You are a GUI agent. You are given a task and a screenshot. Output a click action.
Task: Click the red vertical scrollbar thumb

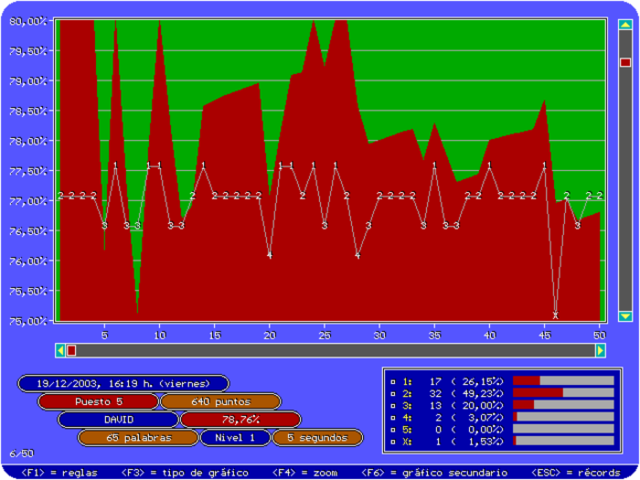click(x=625, y=62)
